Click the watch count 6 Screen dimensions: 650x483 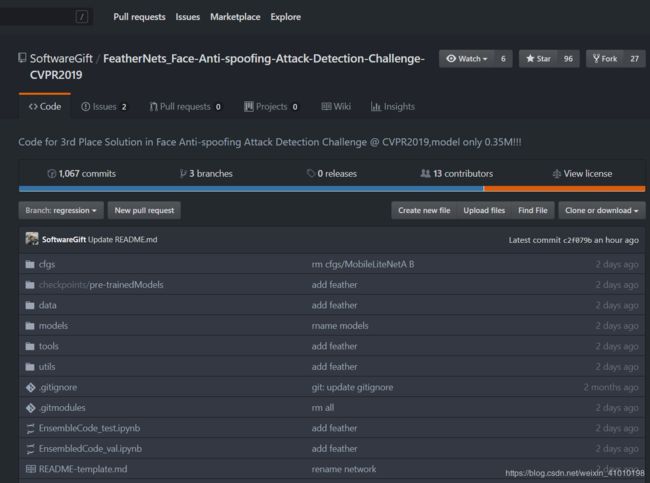pos(503,59)
